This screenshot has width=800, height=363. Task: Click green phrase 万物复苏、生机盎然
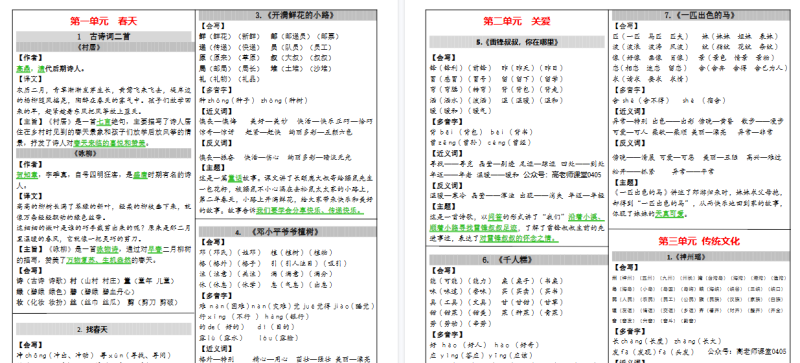pyautogui.click(x=99, y=260)
